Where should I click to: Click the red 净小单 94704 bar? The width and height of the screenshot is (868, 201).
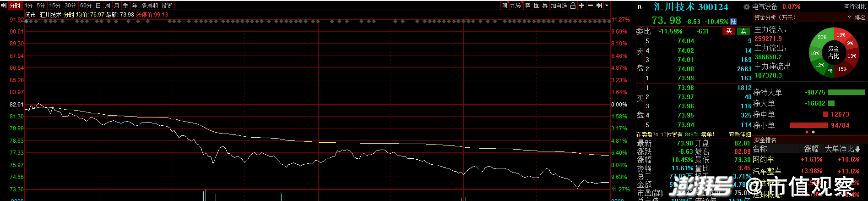coord(809,125)
